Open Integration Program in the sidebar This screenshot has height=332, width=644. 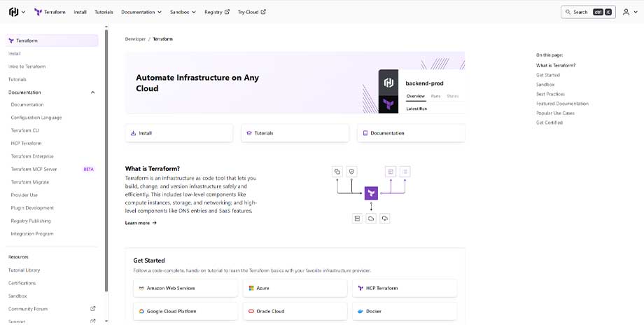click(x=32, y=234)
